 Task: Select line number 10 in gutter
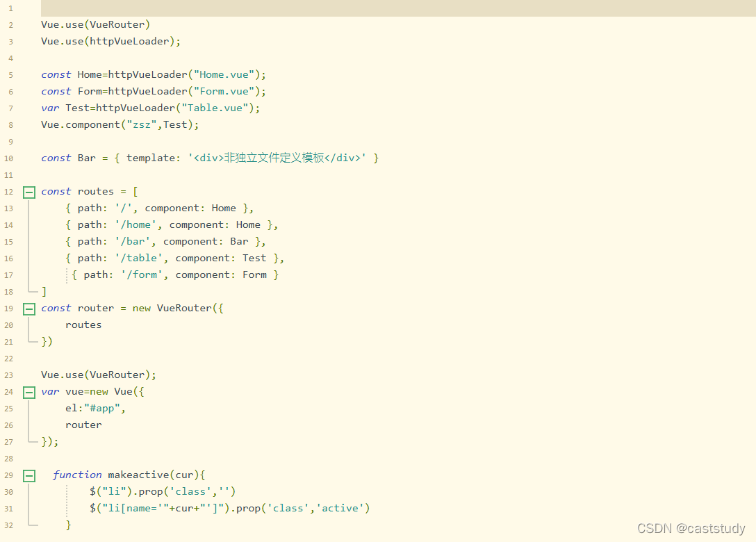click(x=8, y=158)
